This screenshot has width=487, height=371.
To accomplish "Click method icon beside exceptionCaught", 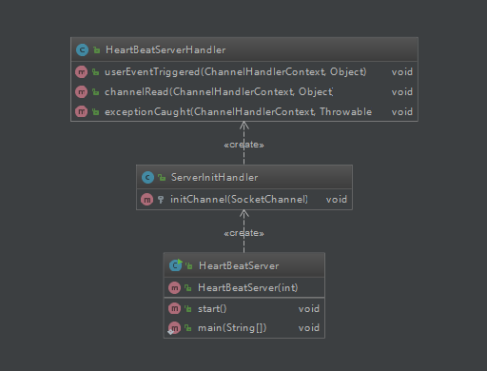I will pos(81,111).
